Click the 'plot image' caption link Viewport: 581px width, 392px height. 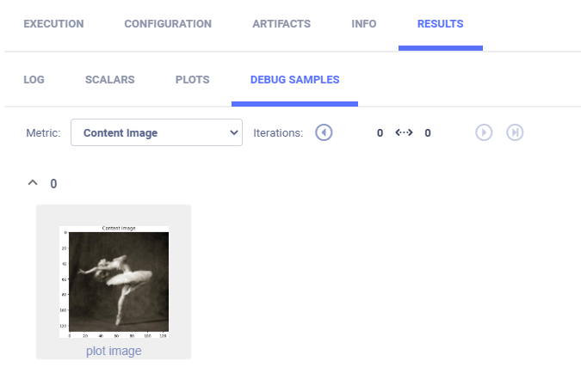click(114, 351)
